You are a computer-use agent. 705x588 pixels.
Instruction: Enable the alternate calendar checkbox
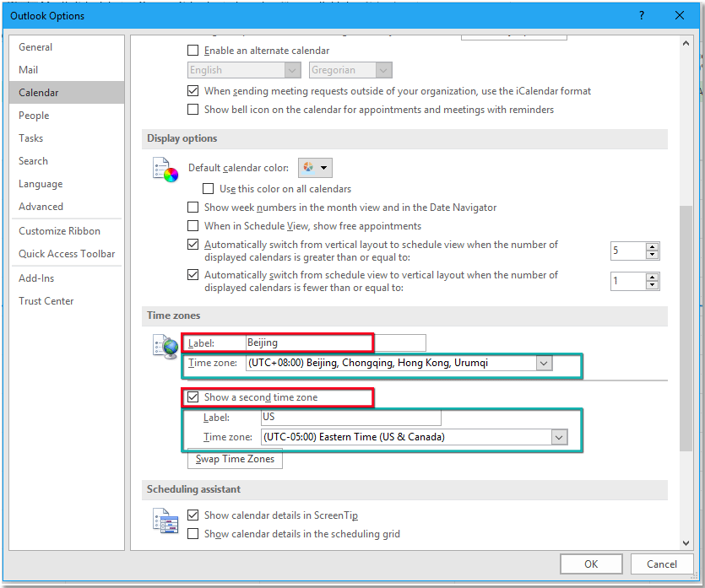[193, 51]
